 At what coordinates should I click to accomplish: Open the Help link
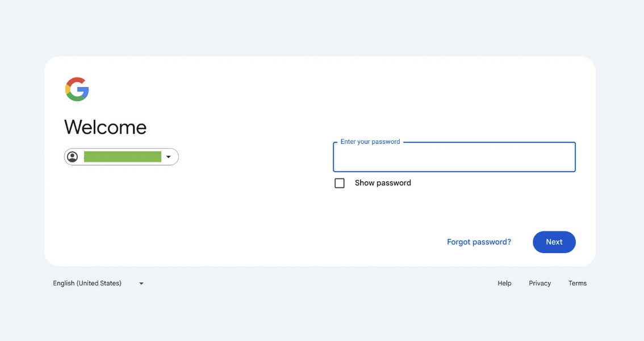504,283
